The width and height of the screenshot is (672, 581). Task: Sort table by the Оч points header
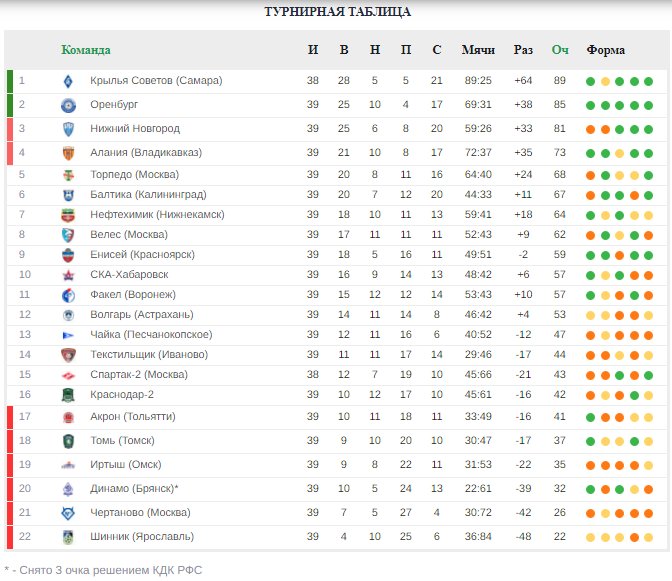click(560, 50)
